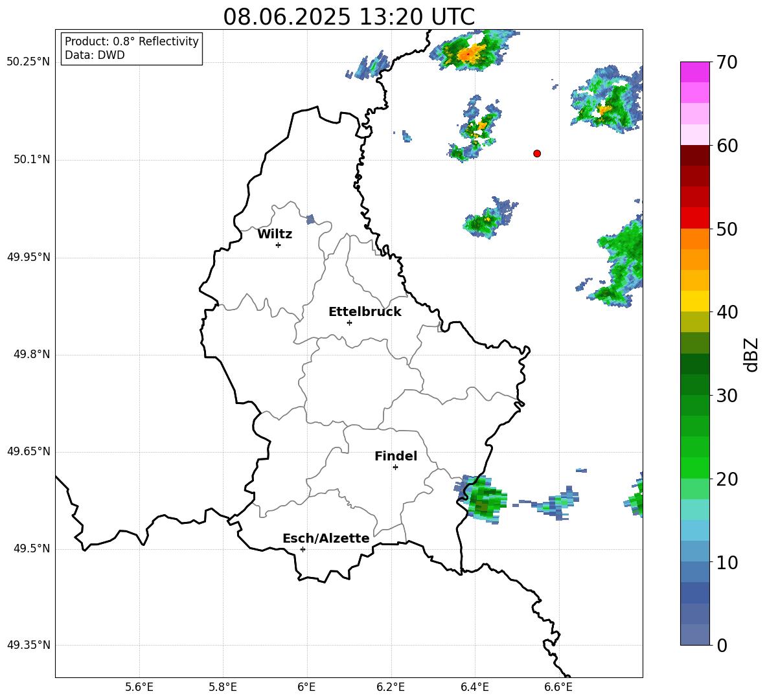Viewport: 767px width, 700px height.
Task: Click the 0 value on the colorbar
Action: point(722,646)
